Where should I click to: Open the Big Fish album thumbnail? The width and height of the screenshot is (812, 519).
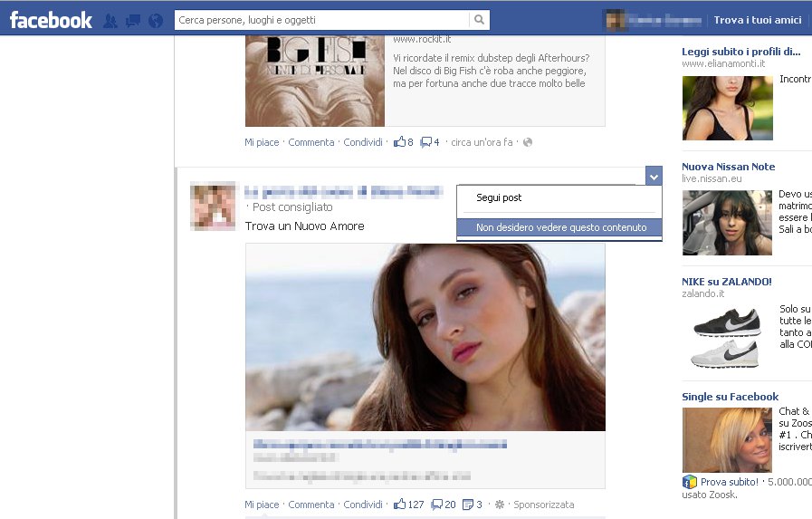pyautogui.click(x=315, y=81)
